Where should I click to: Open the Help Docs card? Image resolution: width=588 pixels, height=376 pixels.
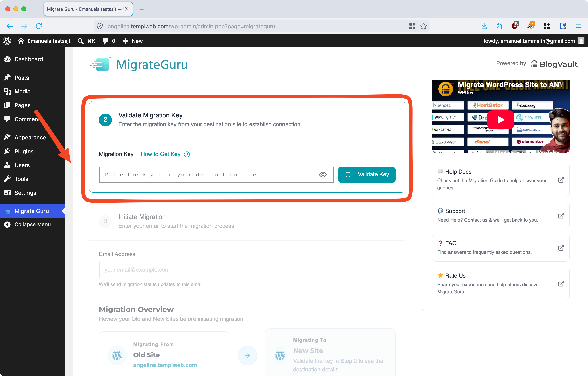501,180
